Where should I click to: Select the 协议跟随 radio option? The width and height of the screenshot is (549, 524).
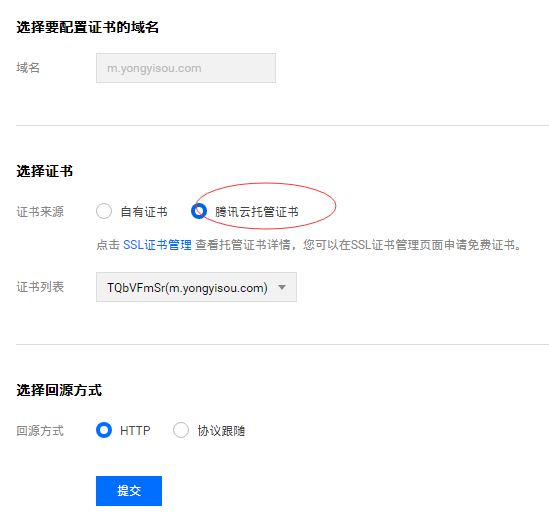[181, 430]
